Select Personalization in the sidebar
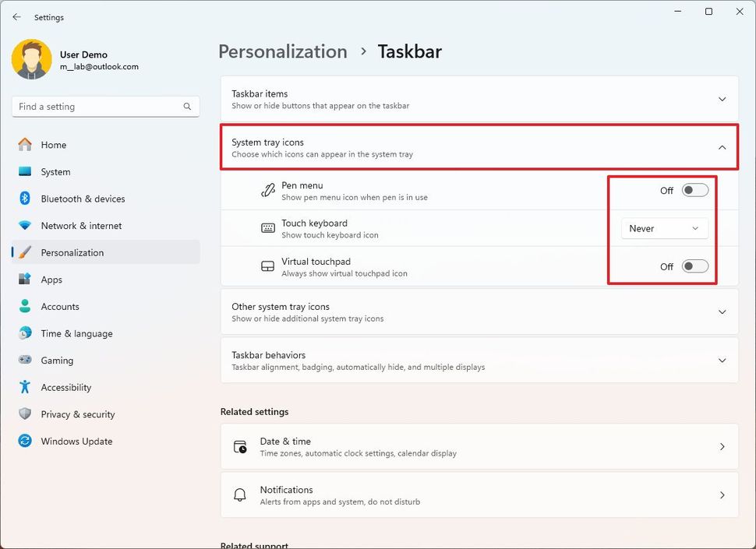The width and height of the screenshot is (756, 549). coord(72,252)
